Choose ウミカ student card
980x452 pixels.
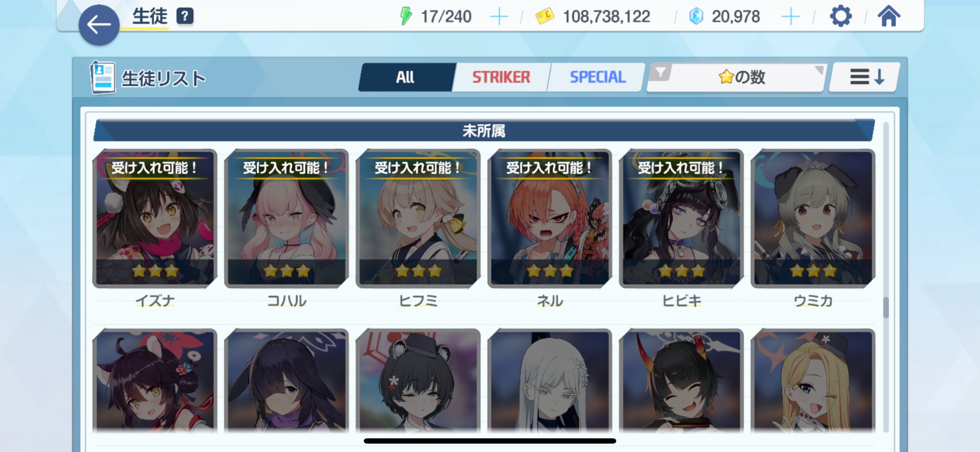[813, 218]
